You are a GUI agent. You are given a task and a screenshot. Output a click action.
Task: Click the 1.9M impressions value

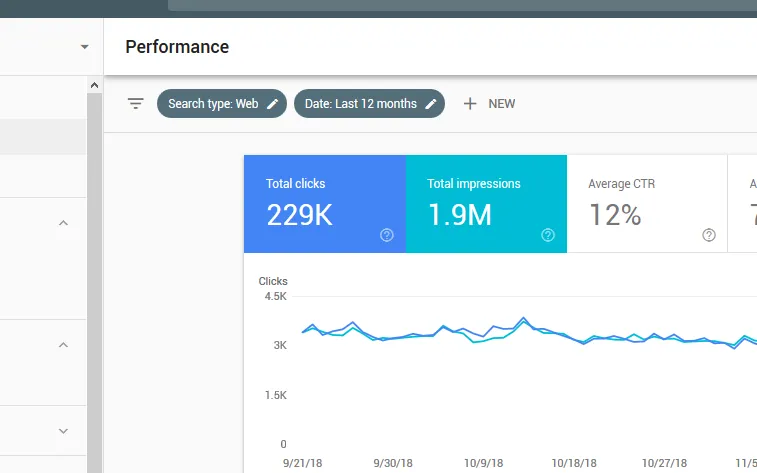(x=460, y=215)
